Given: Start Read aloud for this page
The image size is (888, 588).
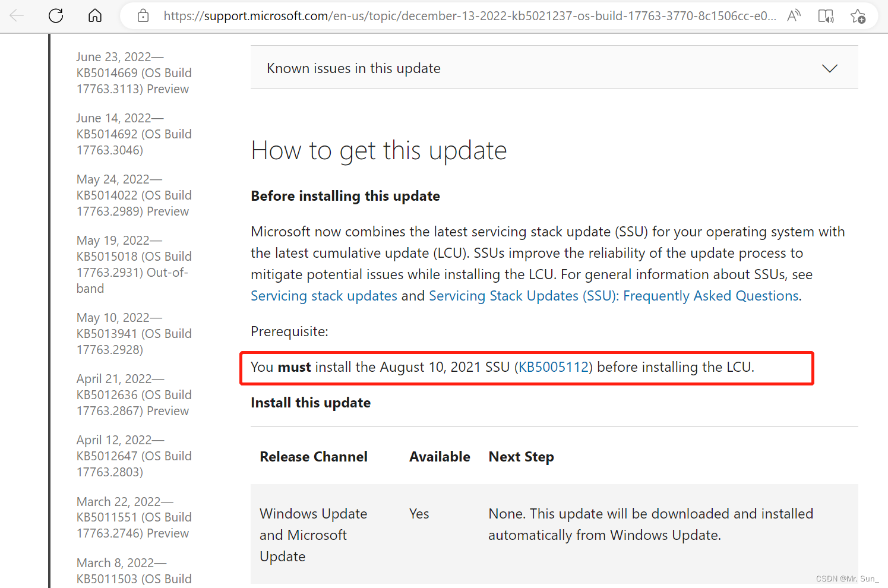Looking at the screenshot, I should click(x=794, y=16).
